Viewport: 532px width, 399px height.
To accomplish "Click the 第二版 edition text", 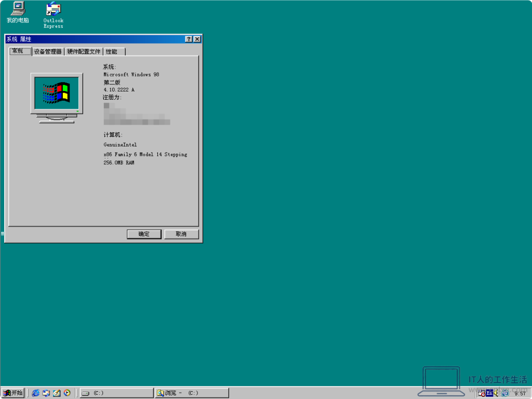I will click(112, 82).
